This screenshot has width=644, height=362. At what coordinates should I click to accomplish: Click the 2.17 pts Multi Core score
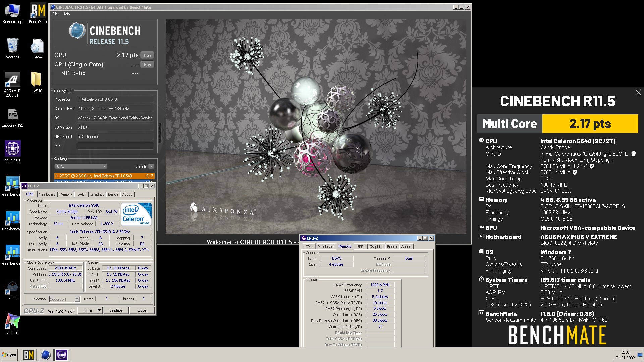(x=590, y=124)
